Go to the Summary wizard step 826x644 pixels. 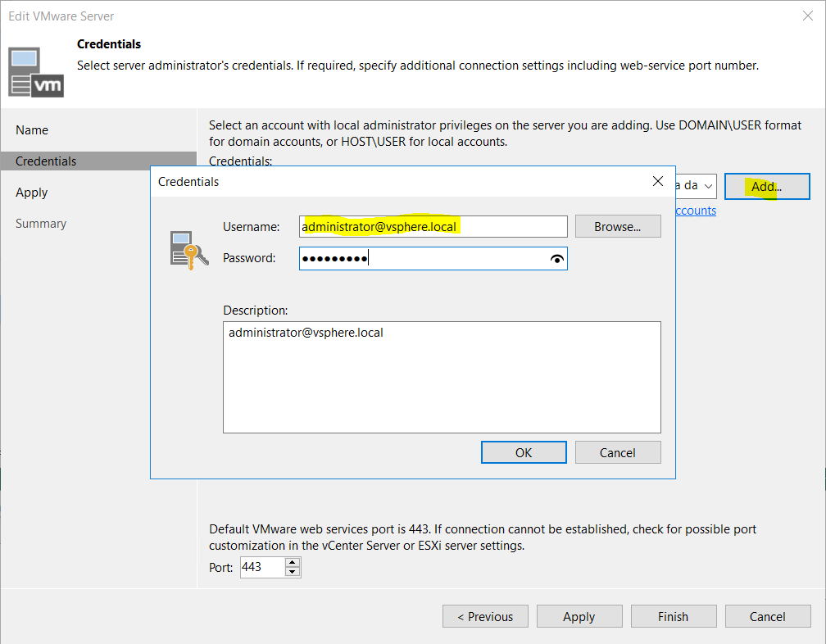pyautogui.click(x=41, y=223)
